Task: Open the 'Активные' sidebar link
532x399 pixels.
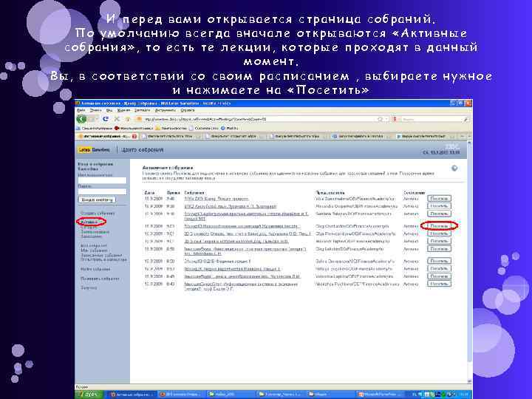Action: (x=89, y=222)
